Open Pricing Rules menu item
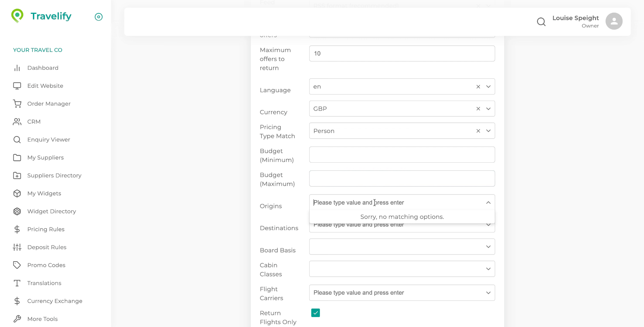This screenshot has width=644, height=327. (x=46, y=229)
